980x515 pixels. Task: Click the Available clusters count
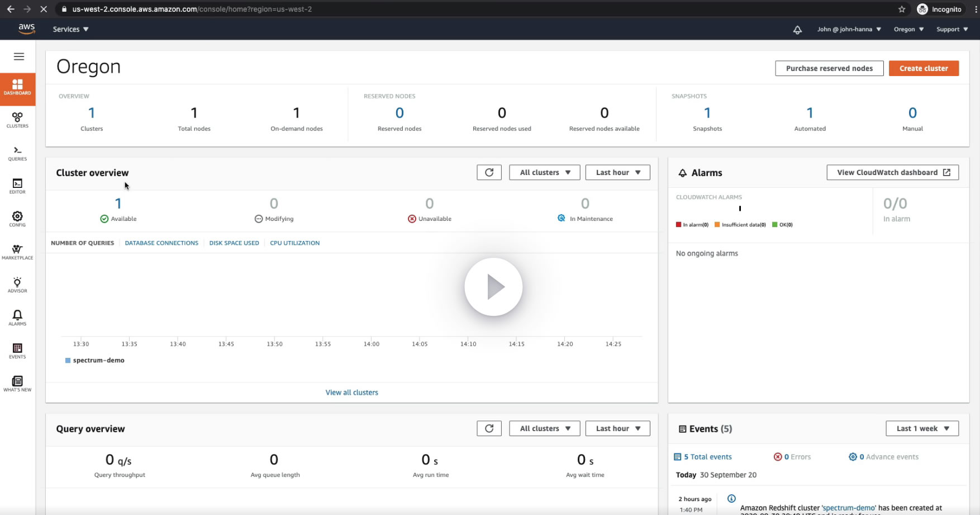(x=118, y=204)
